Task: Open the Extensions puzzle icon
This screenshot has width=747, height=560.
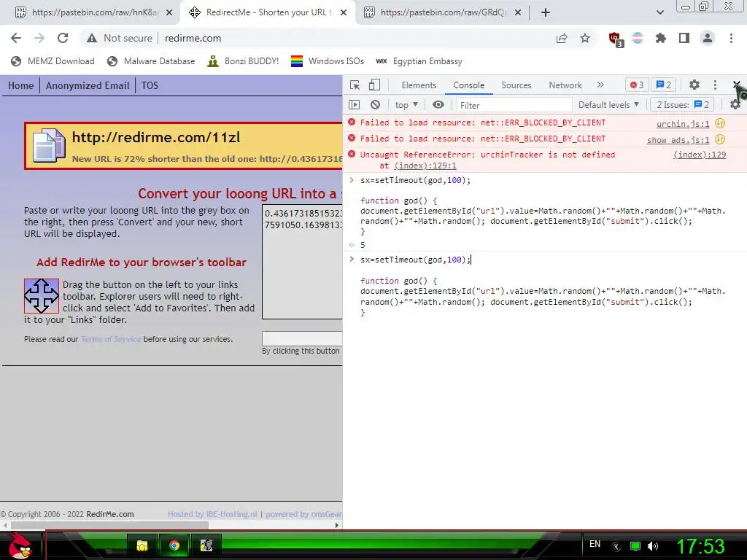Action: click(x=660, y=38)
